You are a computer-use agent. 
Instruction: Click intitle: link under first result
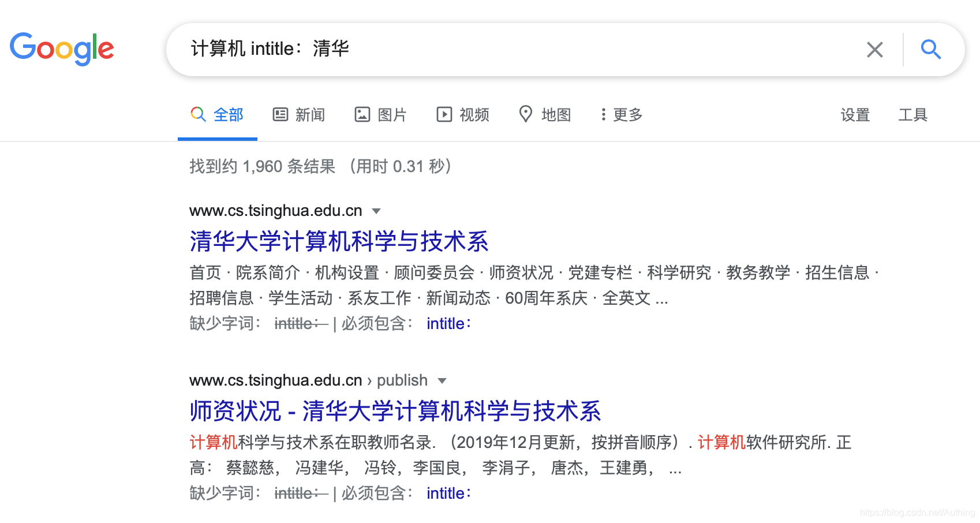pyautogui.click(x=449, y=323)
